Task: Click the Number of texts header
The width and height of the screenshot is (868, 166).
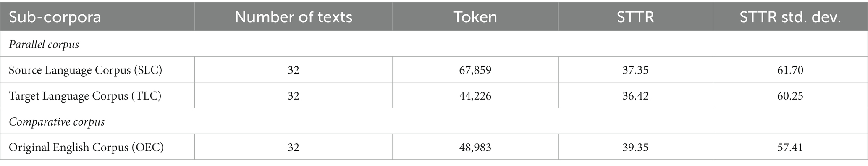Action: (x=294, y=17)
